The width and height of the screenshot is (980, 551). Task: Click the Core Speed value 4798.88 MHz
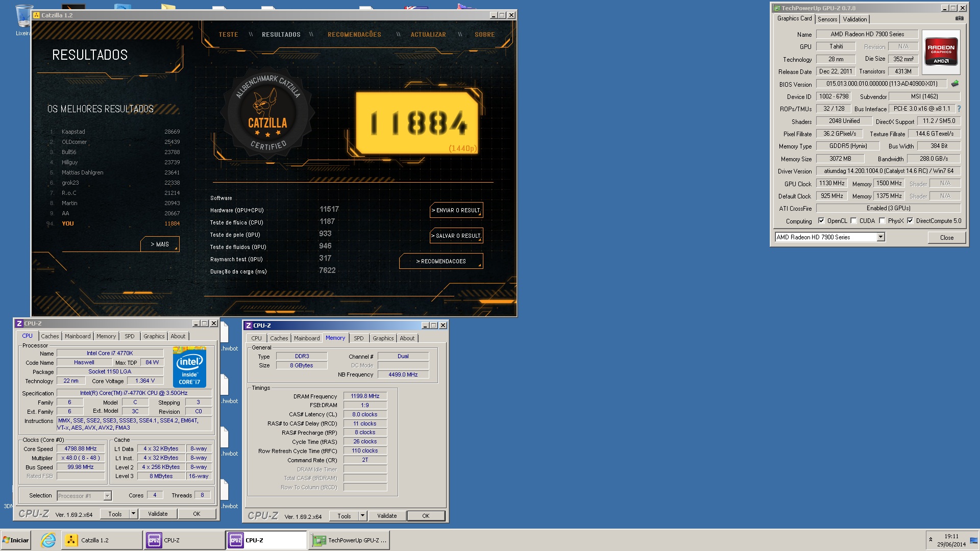click(81, 449)
